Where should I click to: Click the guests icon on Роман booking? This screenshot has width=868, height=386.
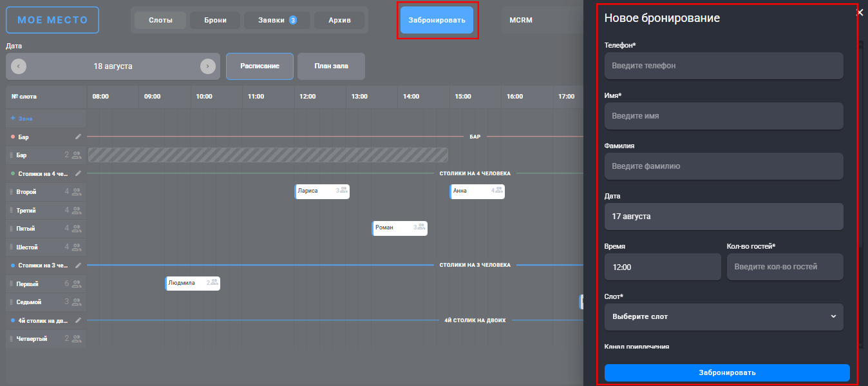[421, 227]
